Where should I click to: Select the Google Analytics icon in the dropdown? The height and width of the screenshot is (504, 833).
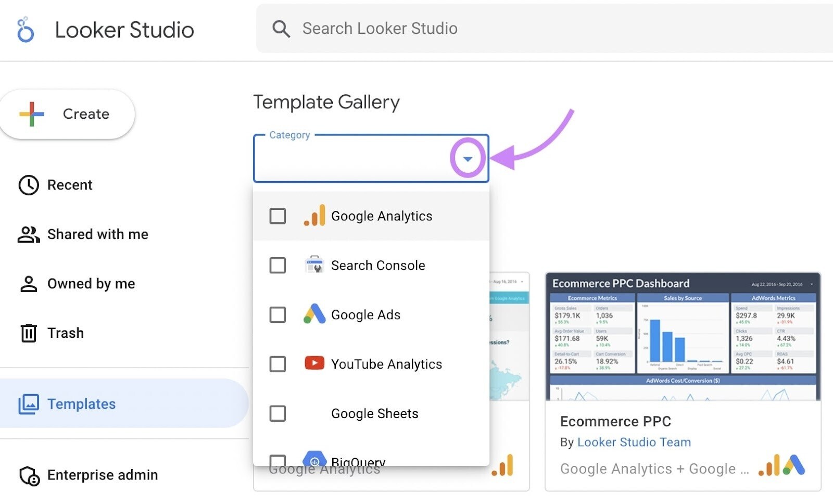[x=314, y=215]
